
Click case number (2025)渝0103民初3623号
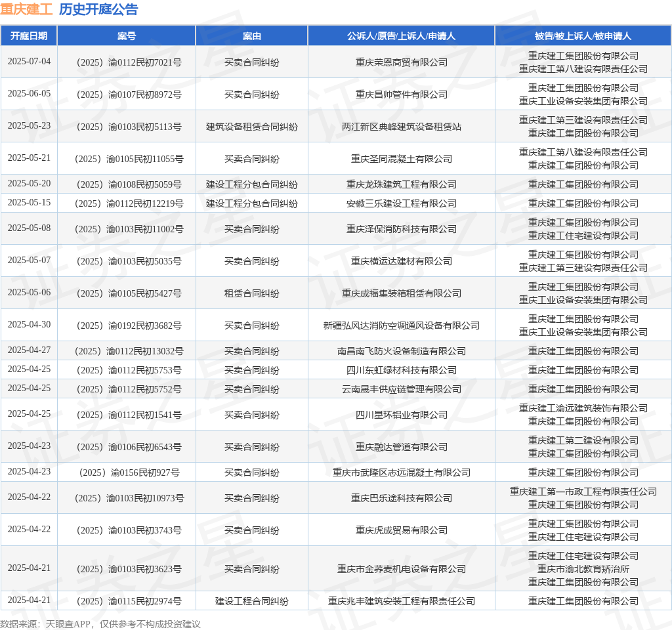pos(129,569)
